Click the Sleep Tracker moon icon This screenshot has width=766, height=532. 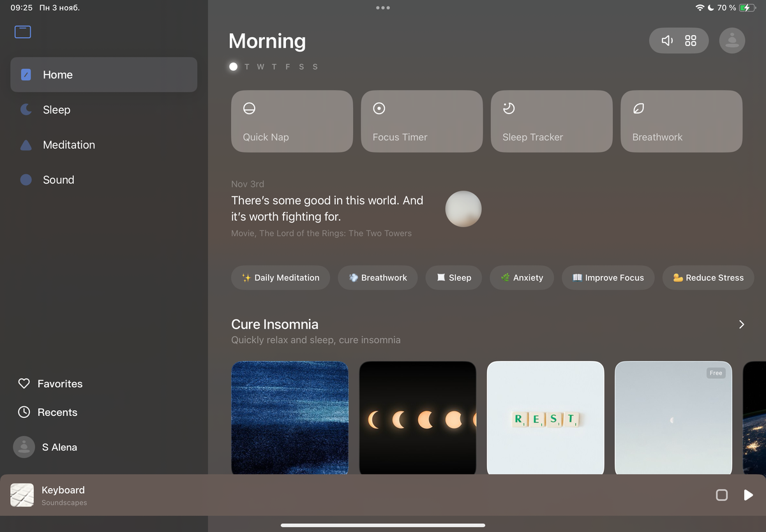pyautogui.click(x=509, y=108)
